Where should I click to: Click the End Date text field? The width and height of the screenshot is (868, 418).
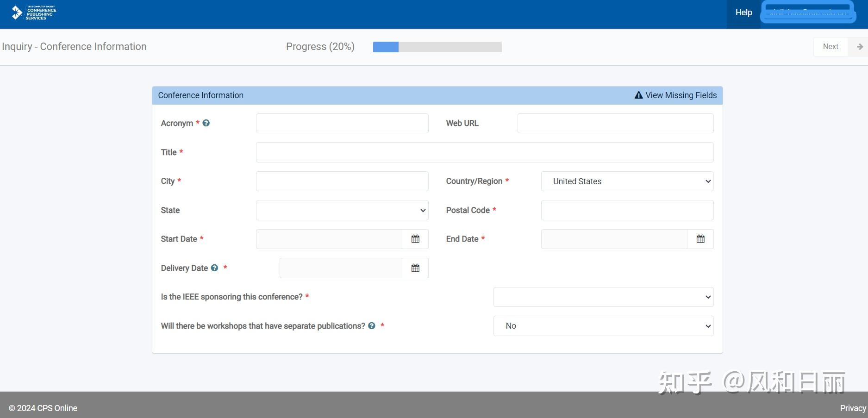click(614, 239)
